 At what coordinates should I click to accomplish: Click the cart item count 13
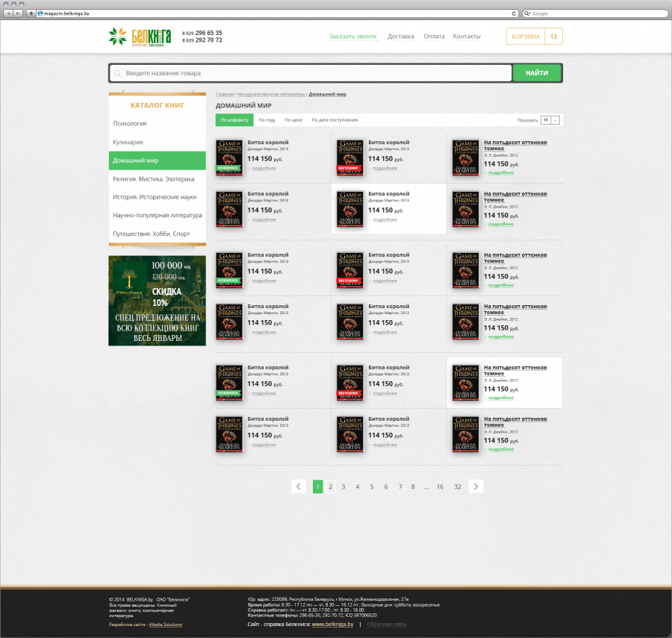coord(553,37)
